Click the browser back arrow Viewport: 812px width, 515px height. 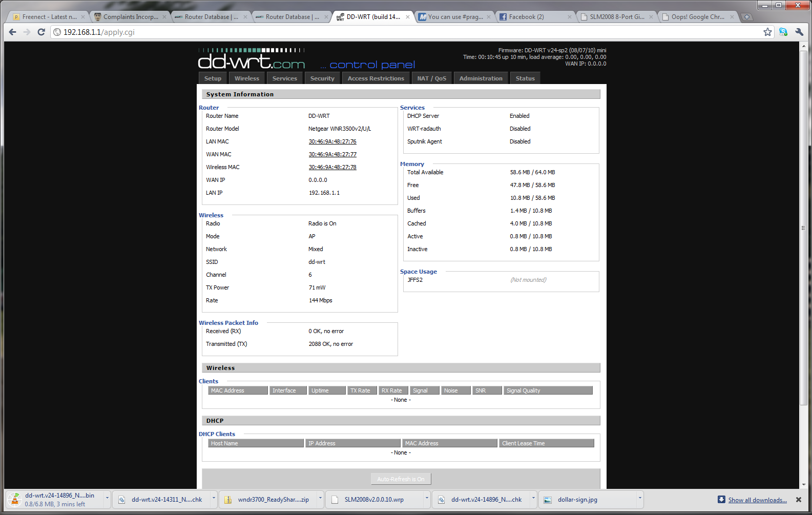point(13,32)
